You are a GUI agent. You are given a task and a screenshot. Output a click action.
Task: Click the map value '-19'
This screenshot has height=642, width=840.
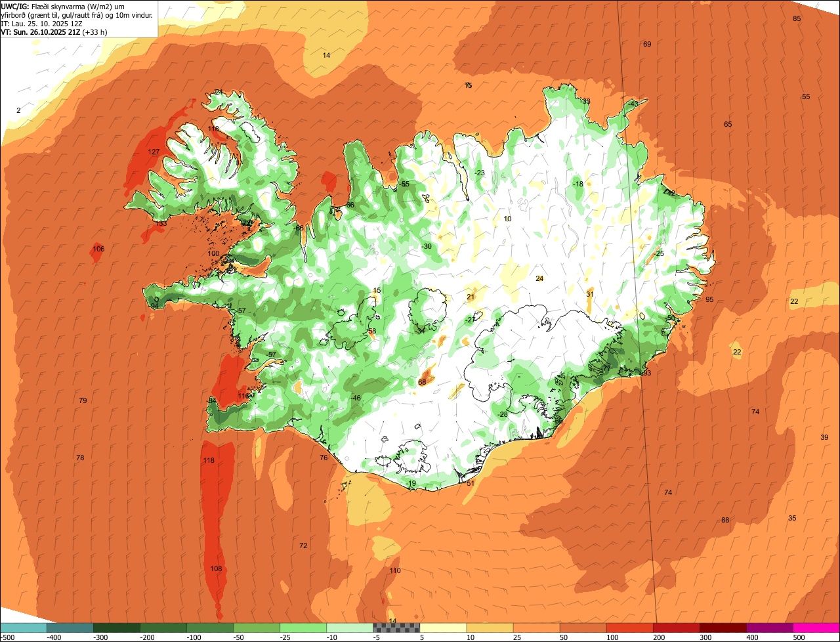(x=411, y=483)
